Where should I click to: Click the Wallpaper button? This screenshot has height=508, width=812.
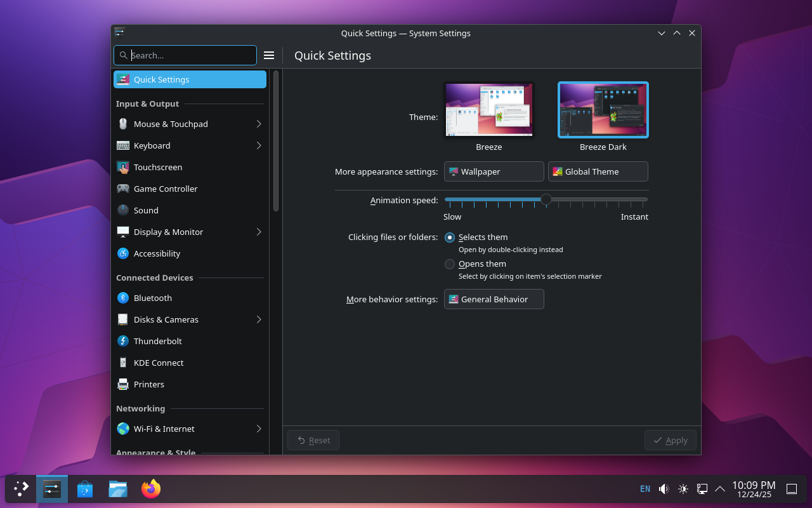(494, 171)
